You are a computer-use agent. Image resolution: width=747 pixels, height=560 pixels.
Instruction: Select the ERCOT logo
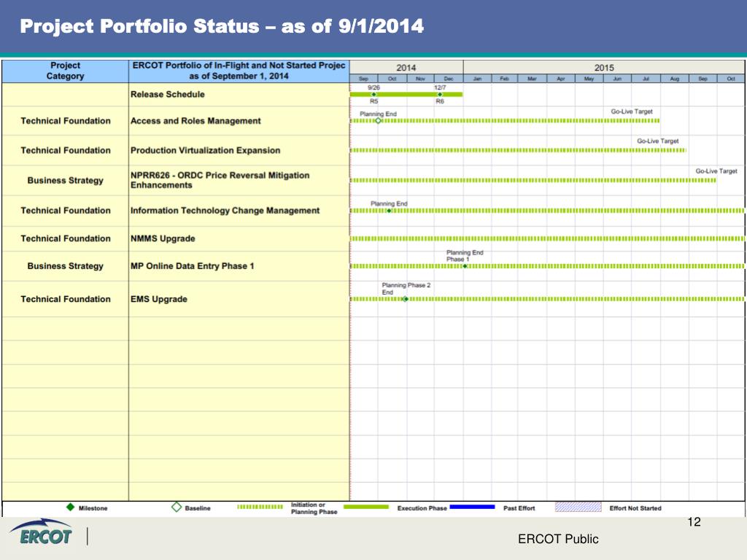click(x=42, y=532)
